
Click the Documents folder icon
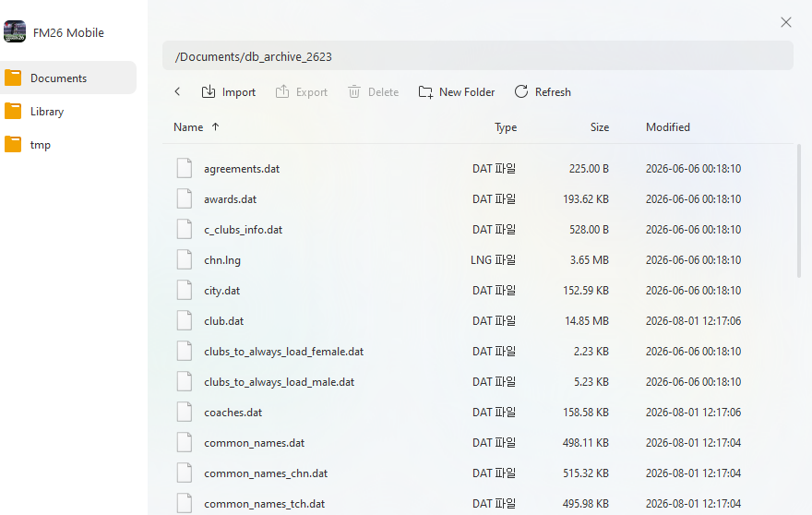pos(13,78)
